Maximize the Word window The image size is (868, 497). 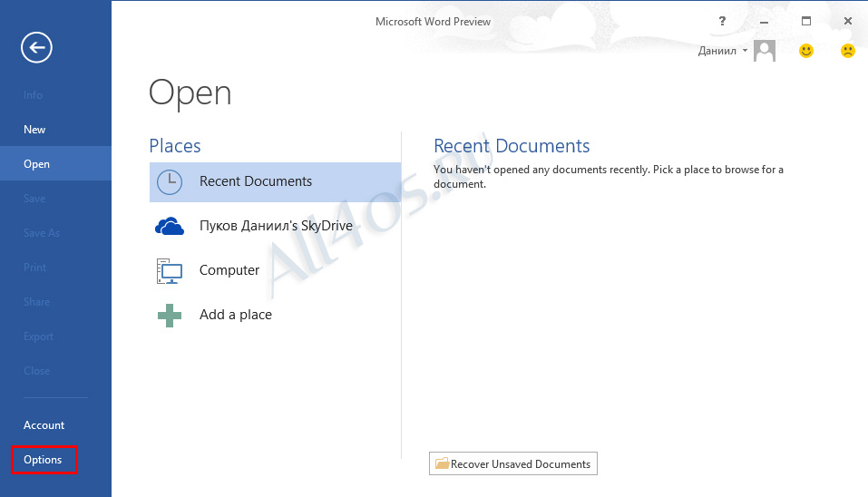(x=806, y=21)
